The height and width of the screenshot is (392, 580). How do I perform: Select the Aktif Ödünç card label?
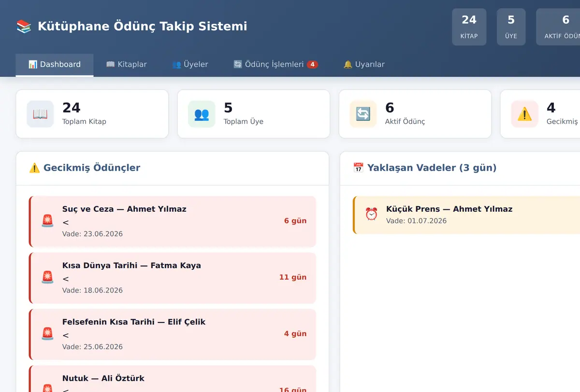pyautogui.click(x=405, y=122)
